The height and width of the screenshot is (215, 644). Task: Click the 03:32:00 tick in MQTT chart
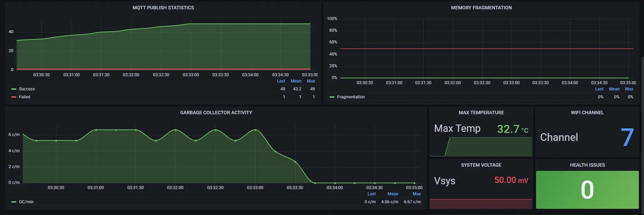[131, 75]
